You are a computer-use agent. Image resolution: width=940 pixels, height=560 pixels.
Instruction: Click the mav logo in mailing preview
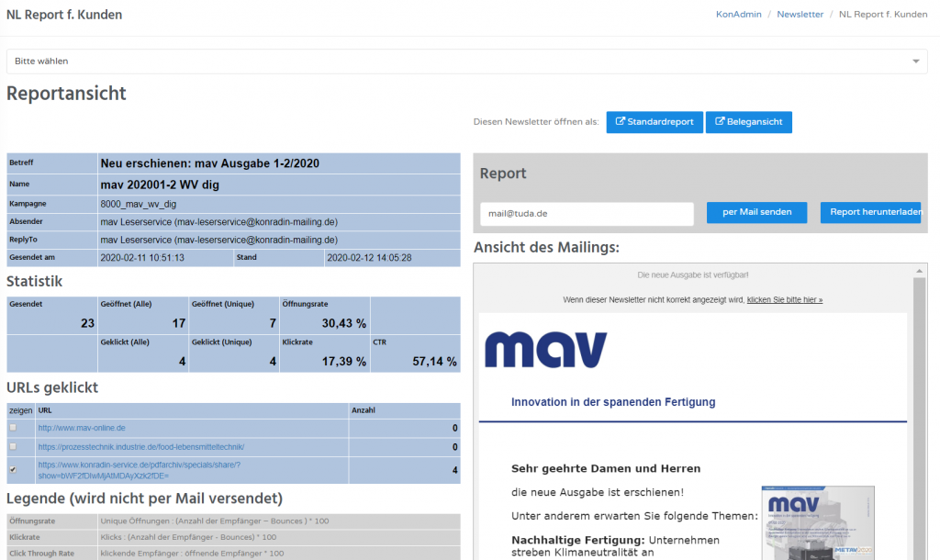pos(545,351)
